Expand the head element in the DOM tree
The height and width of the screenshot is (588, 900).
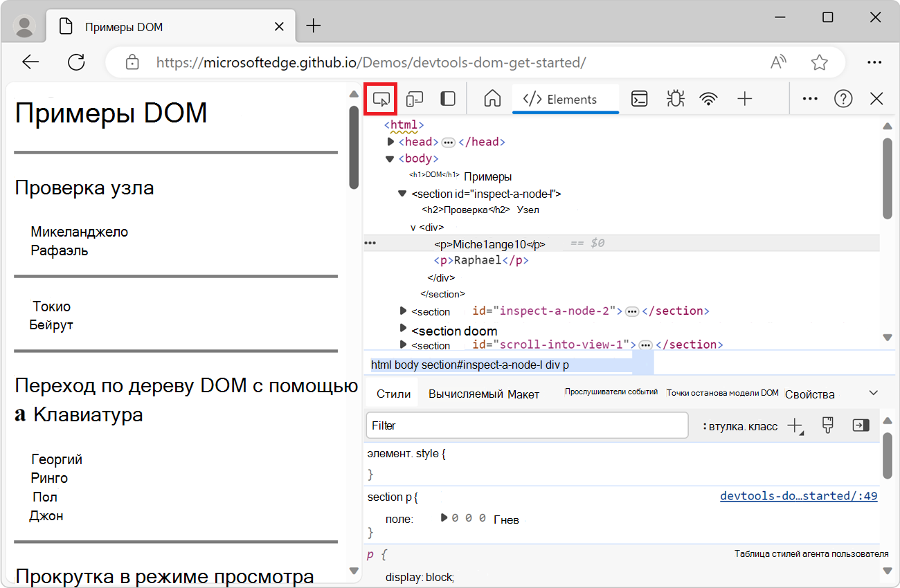pos(390,141)
